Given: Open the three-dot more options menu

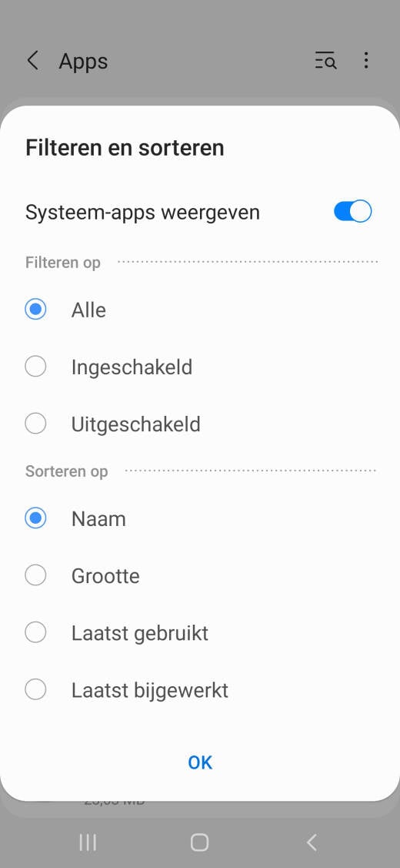Looking at the screenshot, I should (x=365, y=60).
